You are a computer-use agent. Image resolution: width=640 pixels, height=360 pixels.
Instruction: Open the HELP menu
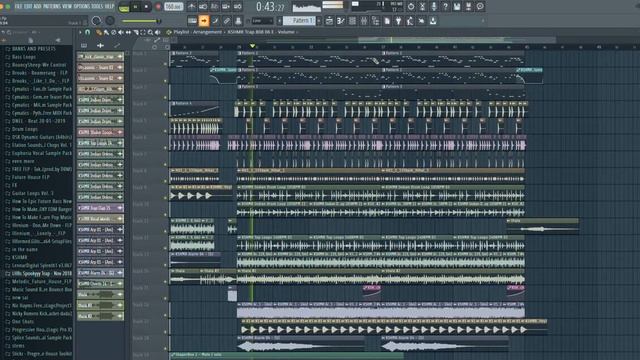110,7
